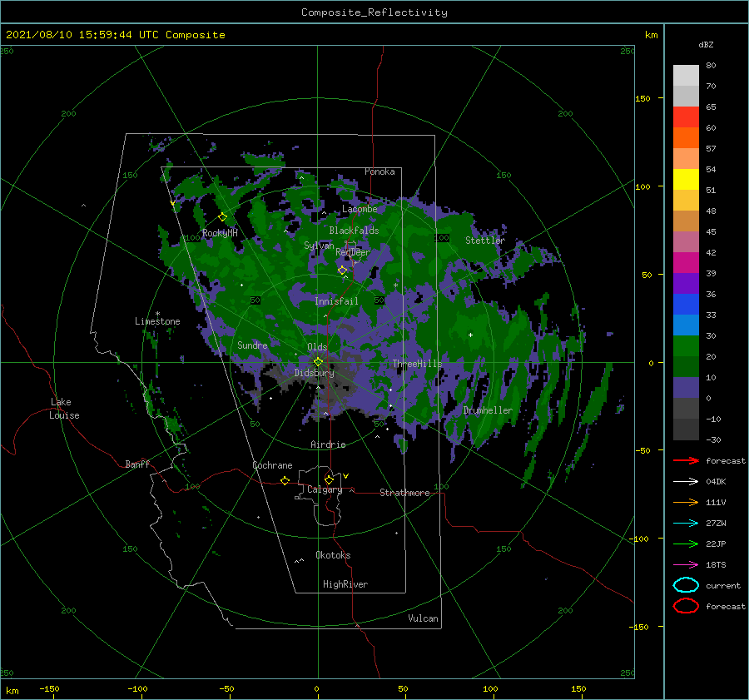Pick the bright green swatch between 30 and 20 dBZ
749x700 pixels.
(x=686, y=345)
